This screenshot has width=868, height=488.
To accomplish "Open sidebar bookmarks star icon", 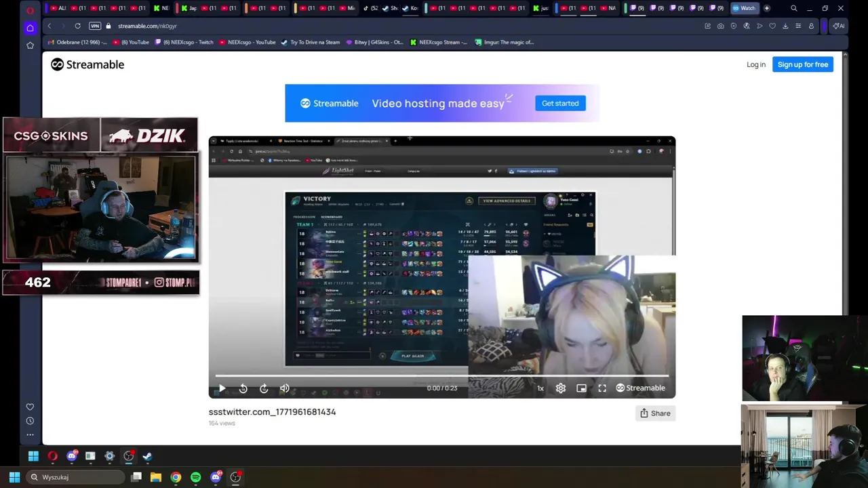I will click(x=30, y=45).
